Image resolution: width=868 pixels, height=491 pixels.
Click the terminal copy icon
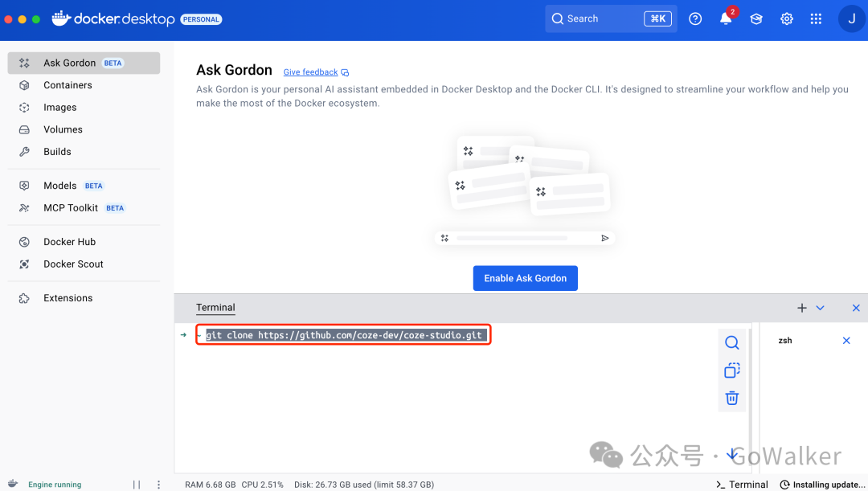tap(732, 370)
